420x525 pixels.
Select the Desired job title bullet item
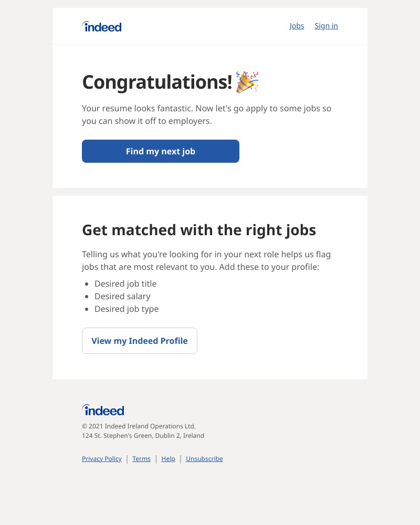click(x=125, y=283)
